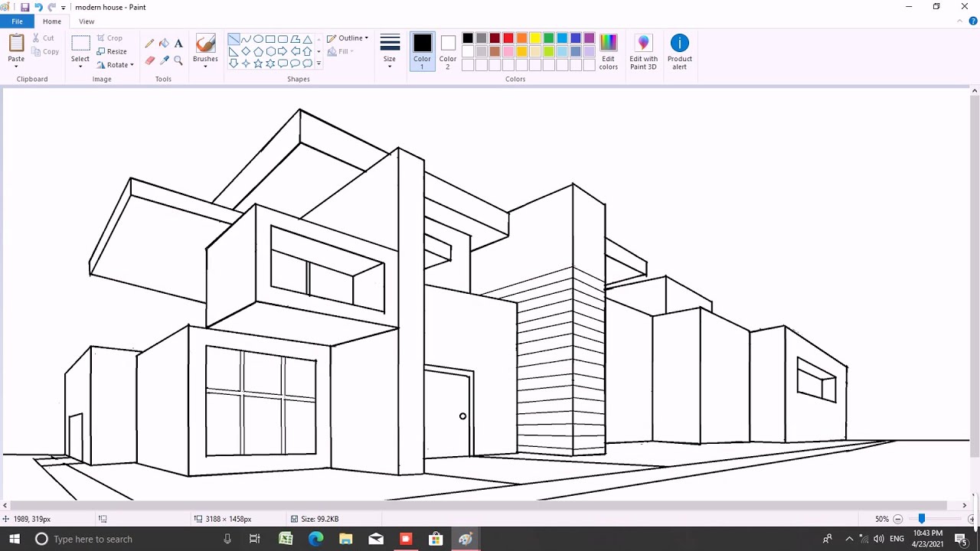Viewport: 980px width, 551px height.
Task: Pick the green color swatch
Action: click(x=549, y=38)
